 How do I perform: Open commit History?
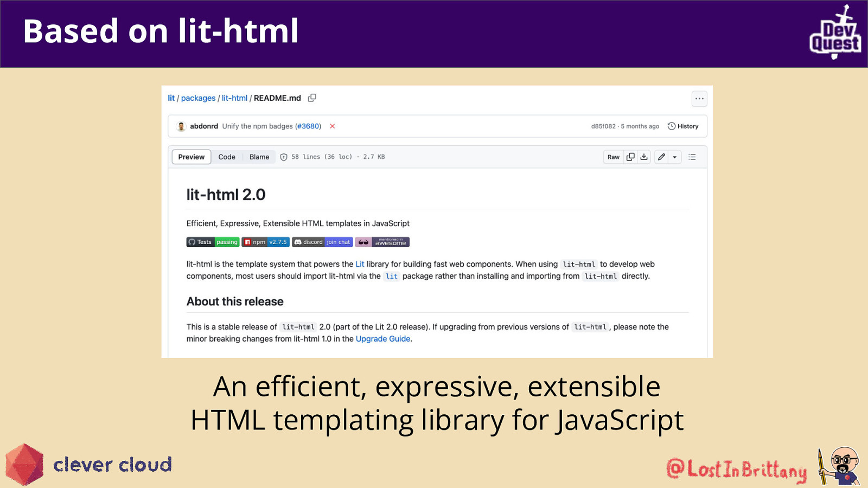coord(683,126)
